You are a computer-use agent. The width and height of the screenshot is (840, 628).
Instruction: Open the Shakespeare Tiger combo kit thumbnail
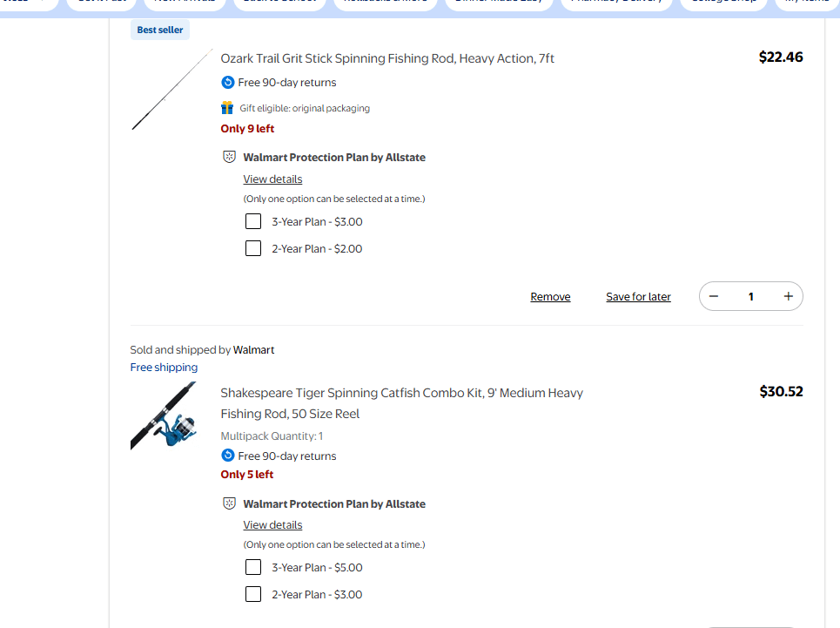[x=164, y=416]
